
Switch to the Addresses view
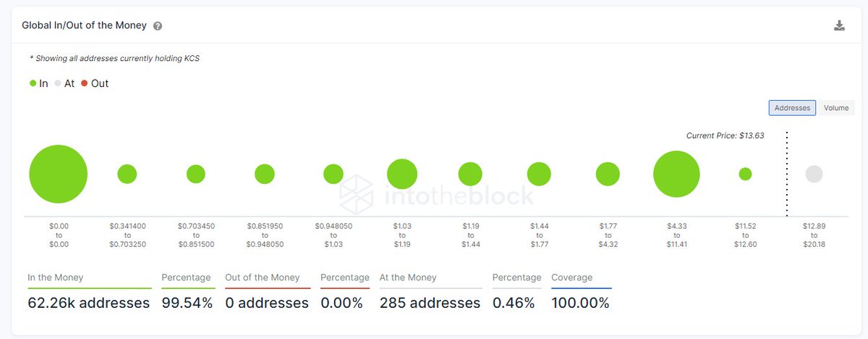click(792, 108)
